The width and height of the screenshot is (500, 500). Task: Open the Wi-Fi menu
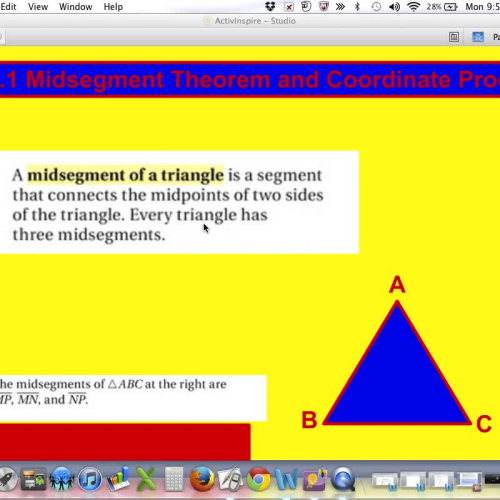[413, 7]
